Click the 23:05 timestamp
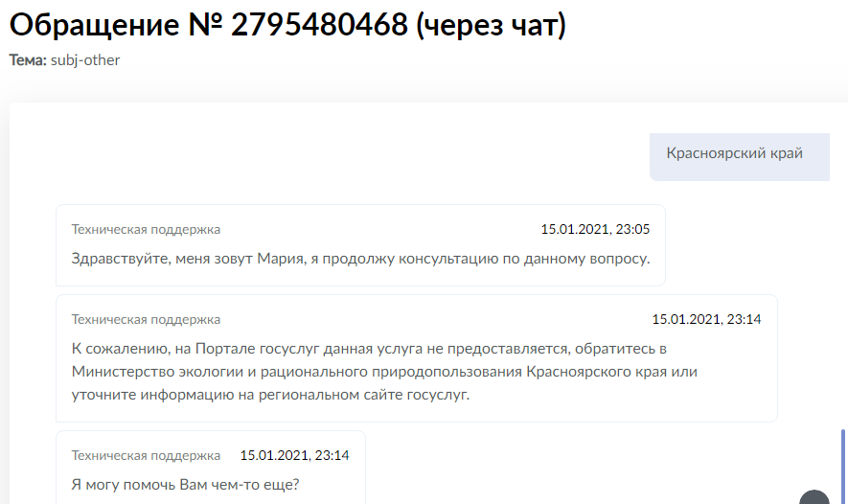The height and width of the screenshot is (504, 848). [x=595, y=230]
